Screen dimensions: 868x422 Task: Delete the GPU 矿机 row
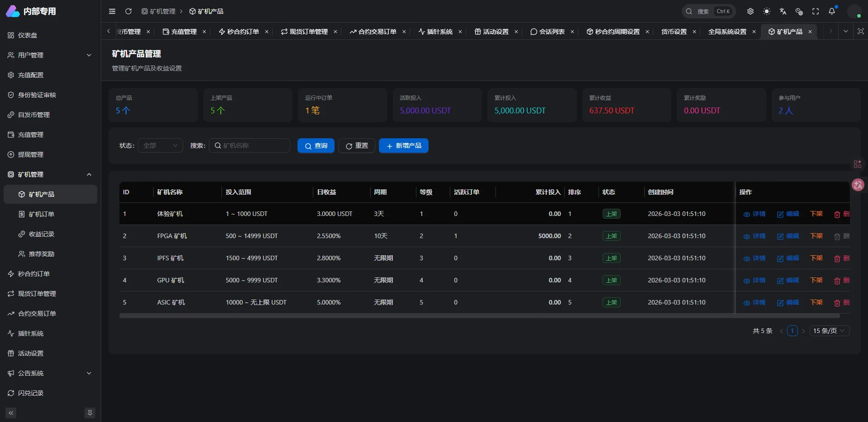842,281
